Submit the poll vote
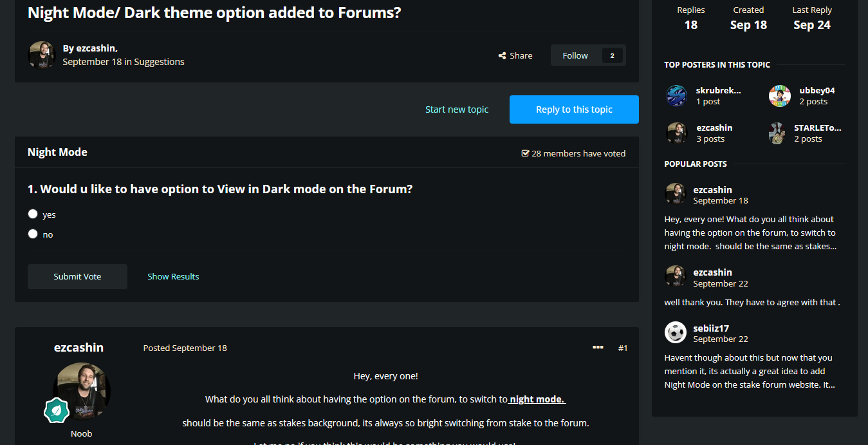The height and width of the screenshot is (445, 868). pos(77,276)
